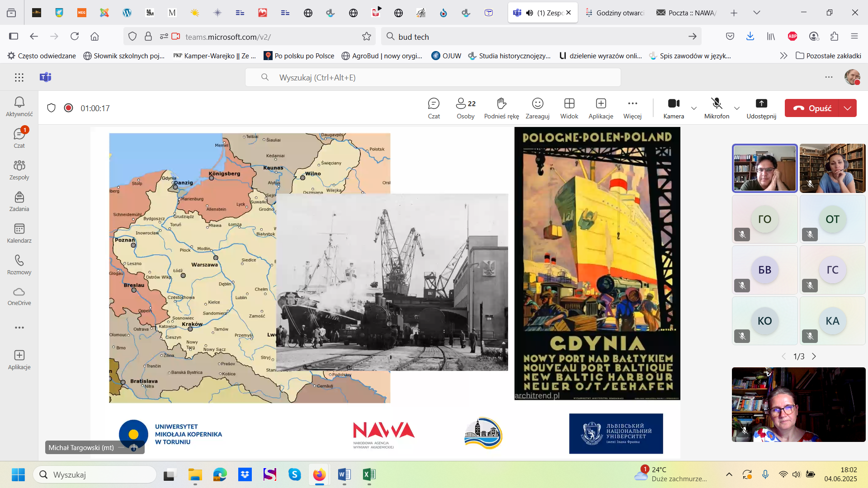This screenshot has height=488, width=868.
Task: Open Firefox downloads panel
Action: click(750, 36)
